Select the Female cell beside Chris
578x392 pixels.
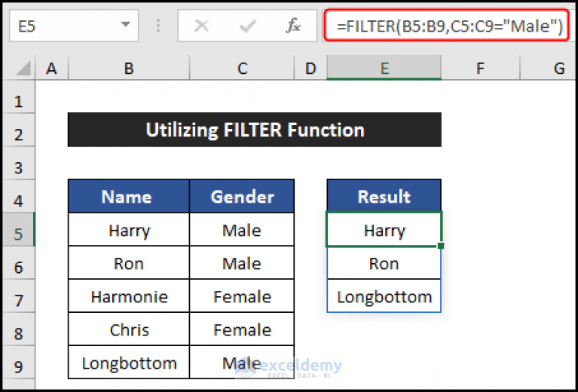(242, 329)
